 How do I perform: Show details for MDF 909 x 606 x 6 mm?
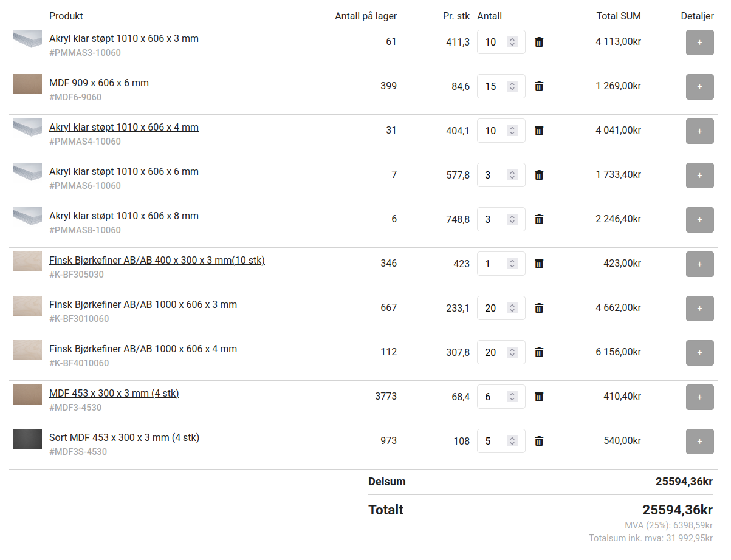coord(699,87)
